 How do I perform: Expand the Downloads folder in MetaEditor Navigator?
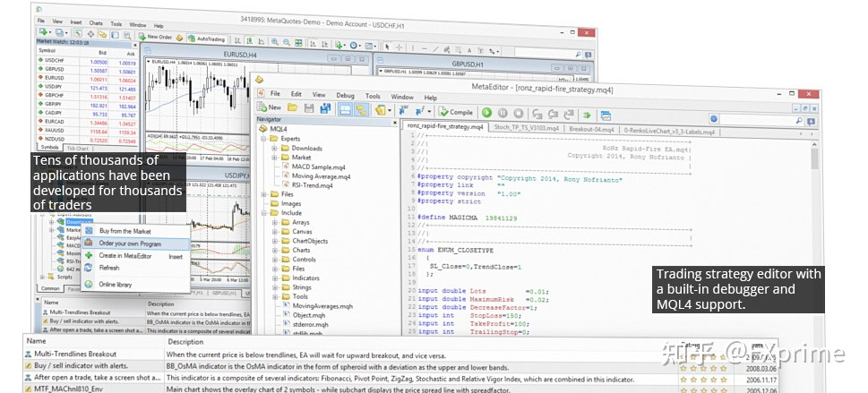coord(274,148)
